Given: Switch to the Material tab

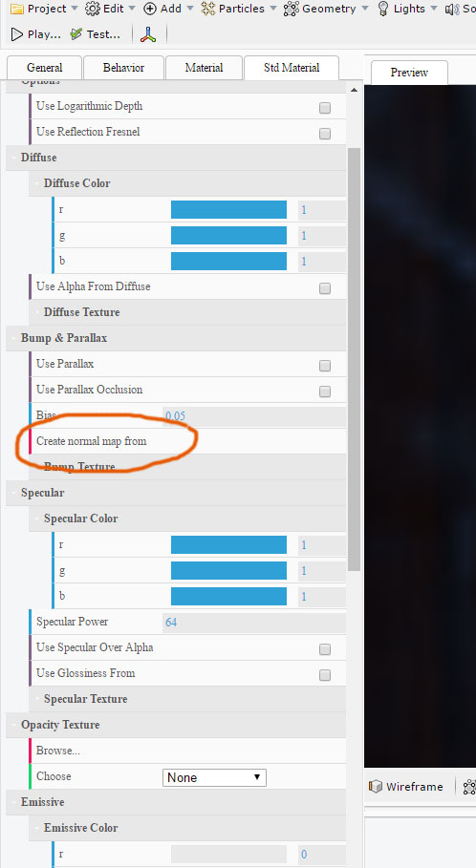Looking at the screenshot, I should pyautogui.click(x=204, y=68).
